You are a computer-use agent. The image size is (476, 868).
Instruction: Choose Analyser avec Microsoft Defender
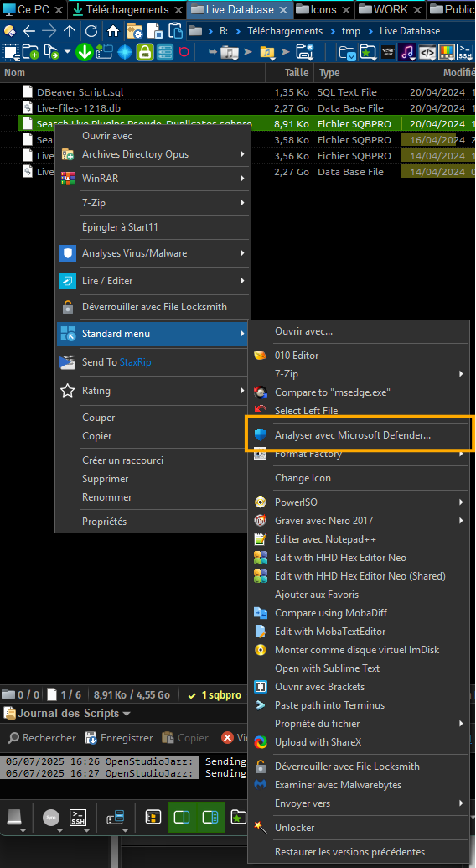pos(360,435)
